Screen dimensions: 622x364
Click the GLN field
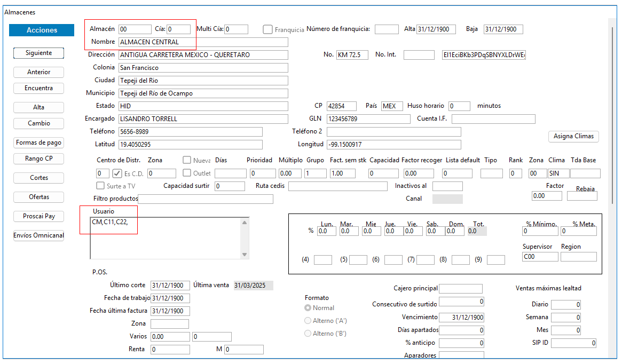(368, 119)
